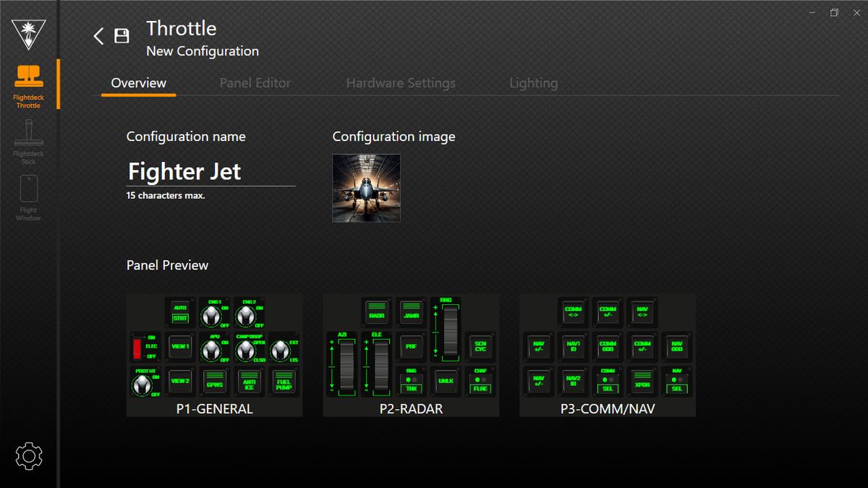Select Flightdeck Stick device in sidebar
Image resolution: width=868 pixels, height=488 pixels.
pyautogui.click(x=29, y=142)
